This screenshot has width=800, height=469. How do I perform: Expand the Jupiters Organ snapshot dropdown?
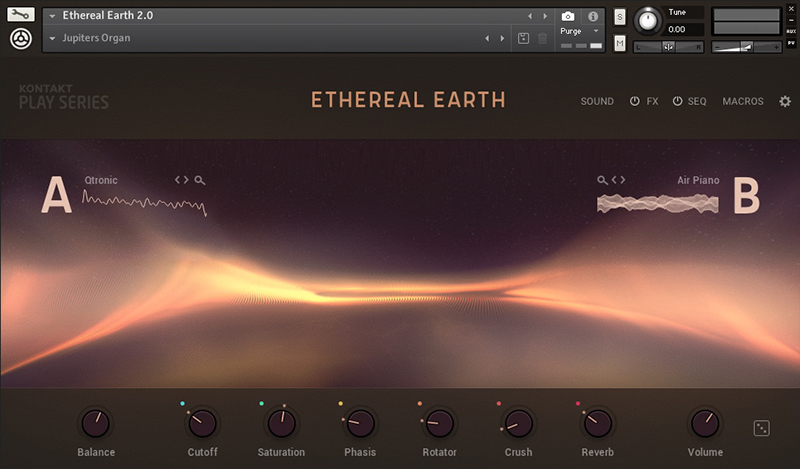(52, 38)
